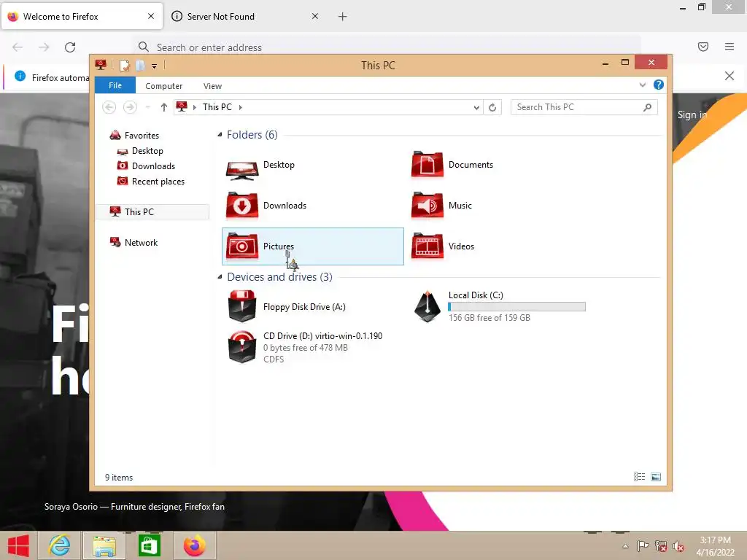The width and height of the screenshot is (747, 560).
Task: Click Sign in link in Firefox page
Action: 692,114
